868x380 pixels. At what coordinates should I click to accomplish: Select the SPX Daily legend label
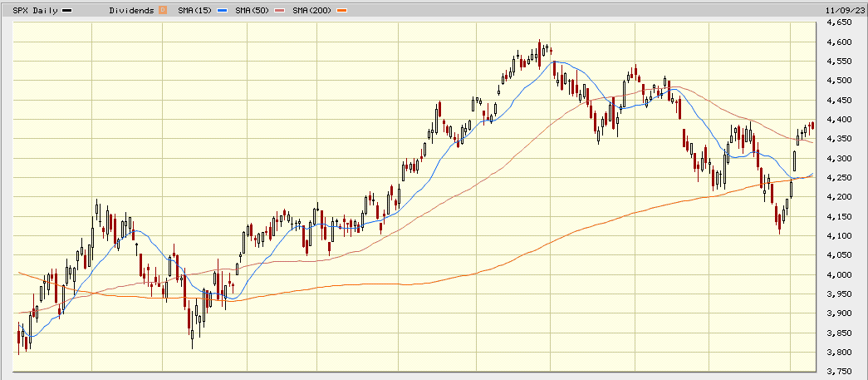[33, 9]
